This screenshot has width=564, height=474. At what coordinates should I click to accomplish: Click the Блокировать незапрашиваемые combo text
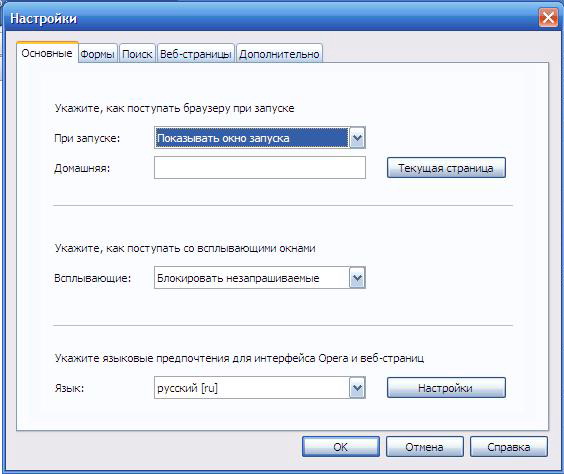coord(238,278)
